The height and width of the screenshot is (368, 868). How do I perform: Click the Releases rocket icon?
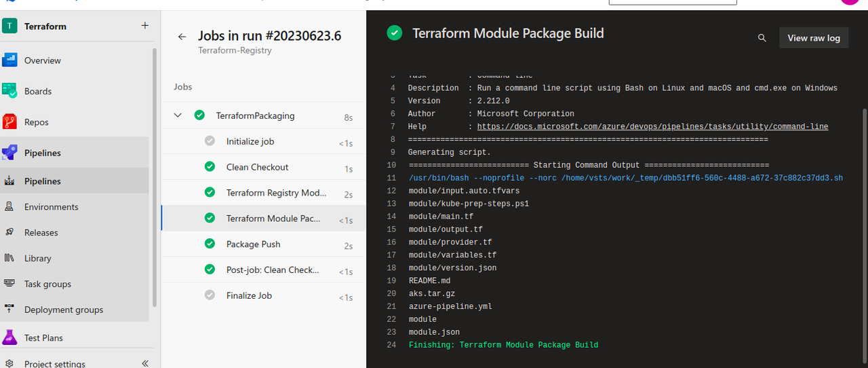(x=9, y=232)
